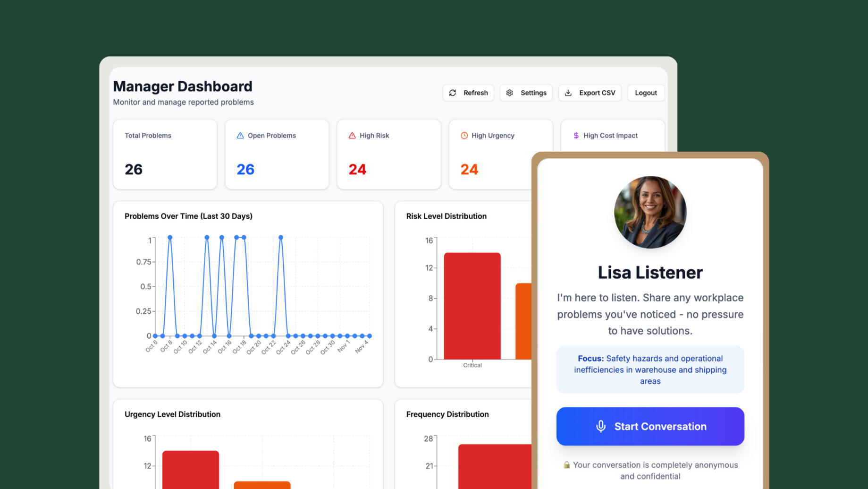Click the Manager Dashboard heading

click(x=183, y=86)
